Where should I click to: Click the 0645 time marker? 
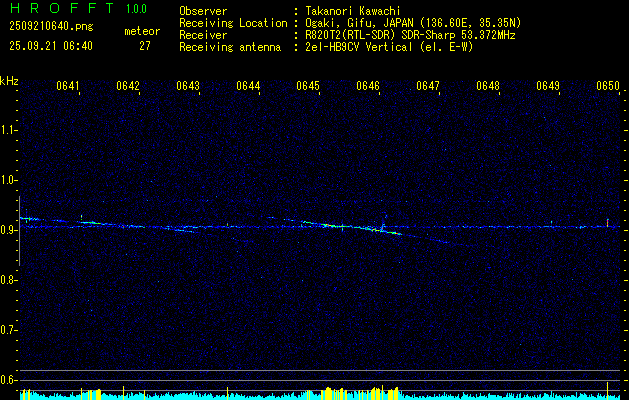[x=308, y=86]
